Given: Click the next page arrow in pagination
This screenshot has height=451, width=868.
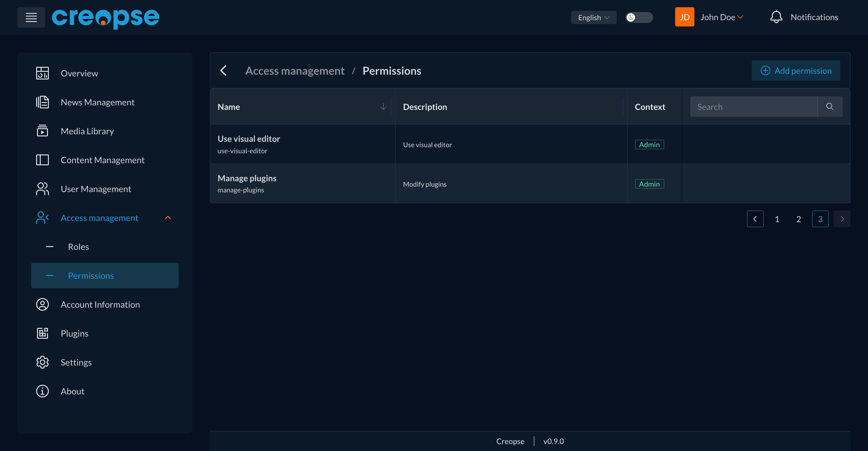Looking at the screenshot, I should pyautogui.click(x=842, y=219).
